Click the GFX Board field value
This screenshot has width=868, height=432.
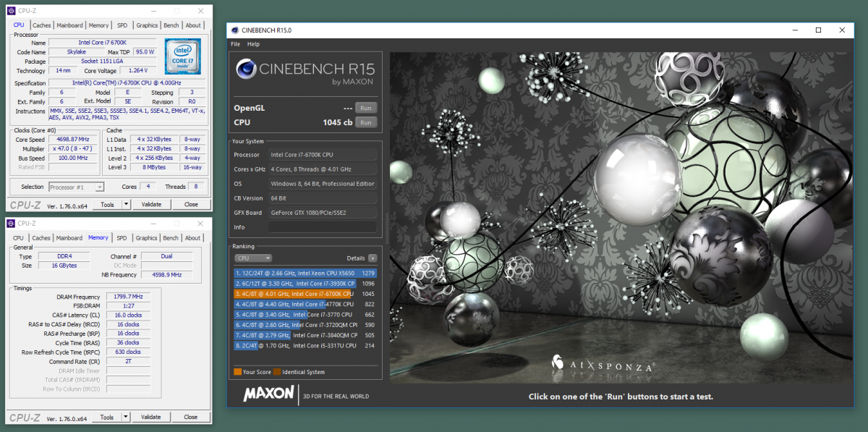[323, 213]
